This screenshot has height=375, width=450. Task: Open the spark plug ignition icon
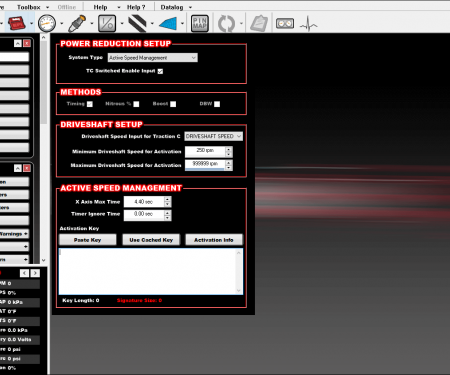pos(77,23)
